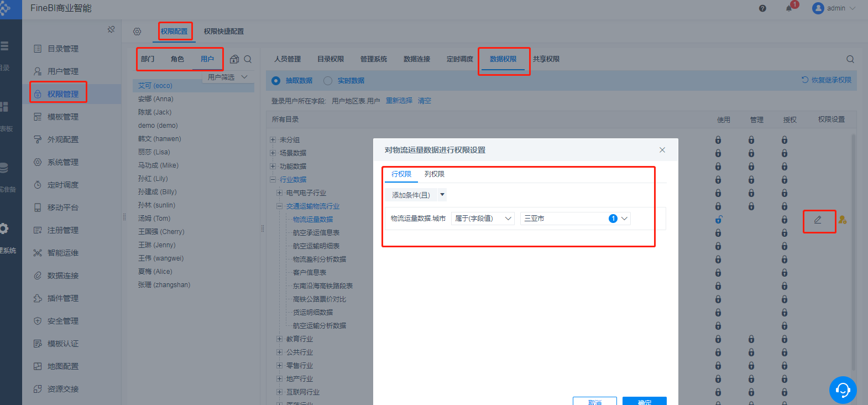Select the 实时数据 radio button
This screenshot has width=868, height=405.
(328, 81)
